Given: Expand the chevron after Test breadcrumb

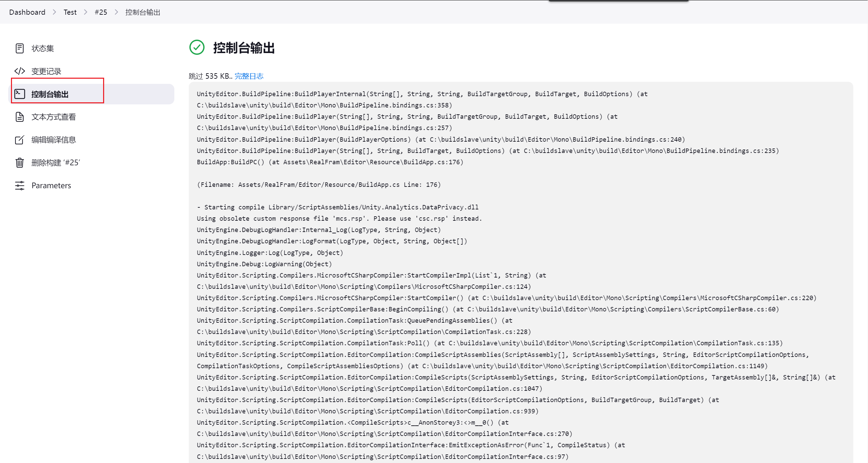Looking at the screenshot, I should [x=86, y=12].
